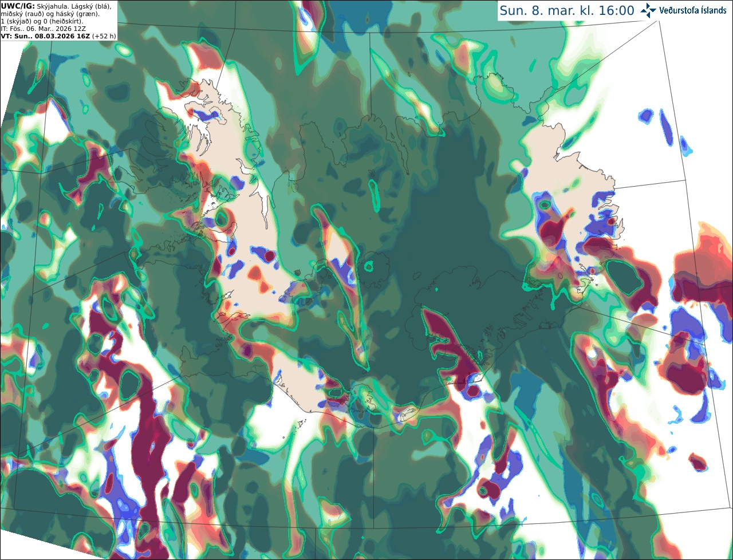The height and width of the screenshot is (560, 733).
Task: Click the 'UWC/IG: Skýjahula. Lágský (blá),' line
Action: (x=56, y=6)
